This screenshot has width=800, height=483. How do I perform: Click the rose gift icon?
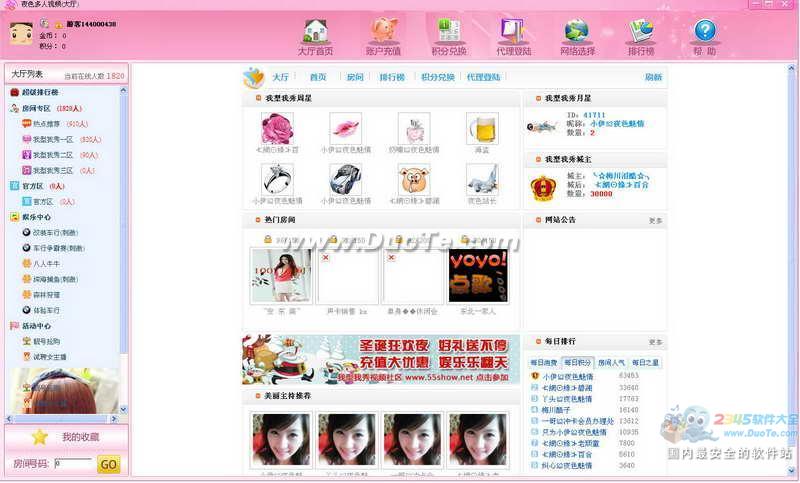point(277,129)
